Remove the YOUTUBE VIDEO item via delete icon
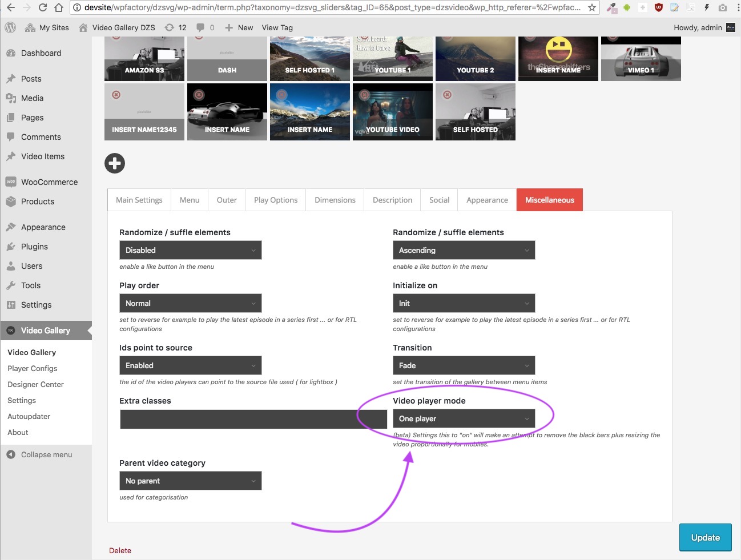The image size is (741, 560). [365, 95]
